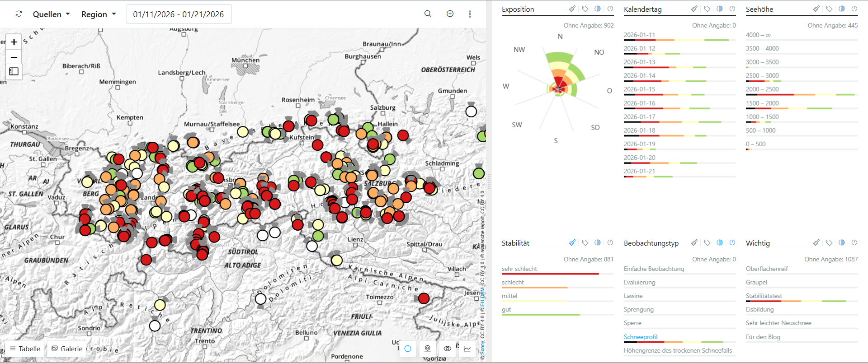
Task: Zoom out on the map
Action: [14, 57]
